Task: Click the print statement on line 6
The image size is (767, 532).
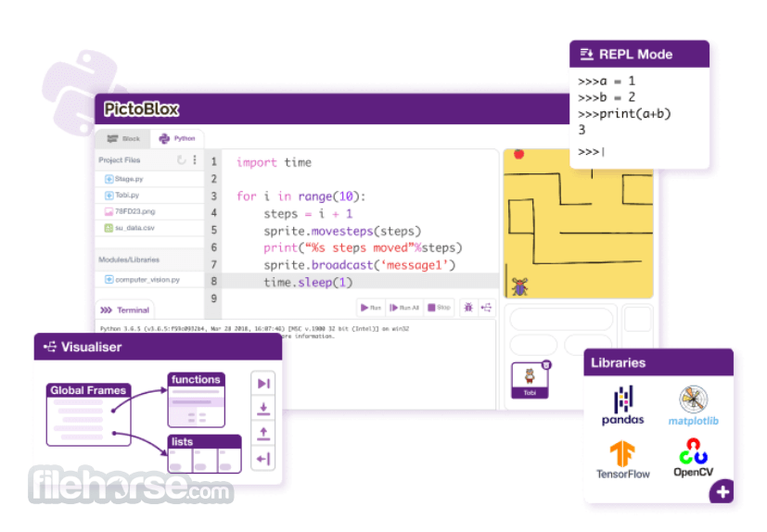Action: pyautogui.click(x=363, y=247)
